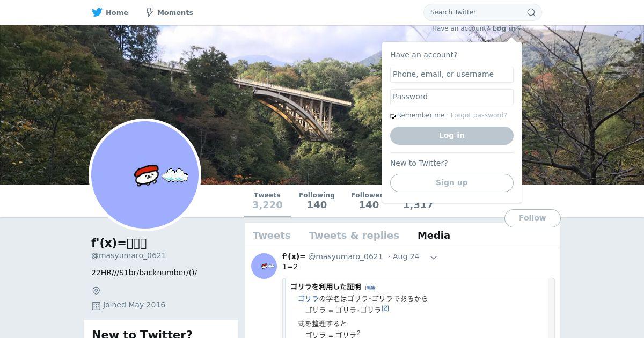Open the Forgot password link
This screenshot has height=338, width=644.
pyautogui.click(x=479, y=115)
